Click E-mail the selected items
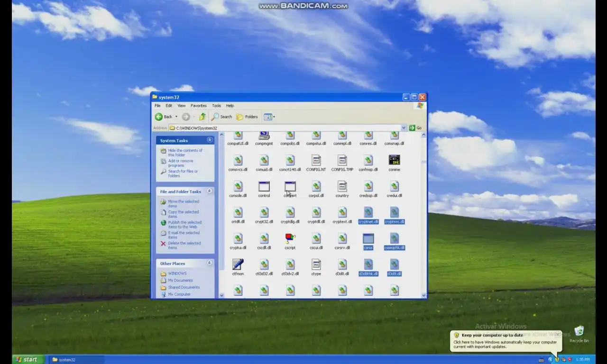The image size is (607, 364). (x=184, y=235)
